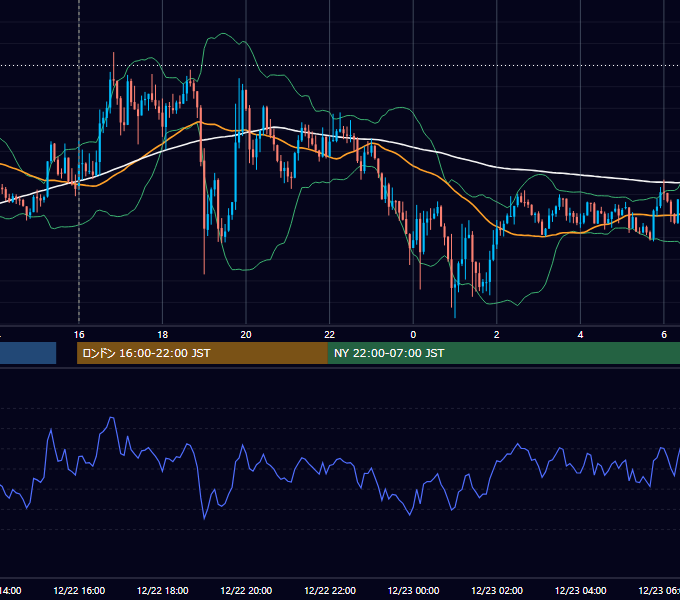Click the 12/23 02:00 date label

497,590
